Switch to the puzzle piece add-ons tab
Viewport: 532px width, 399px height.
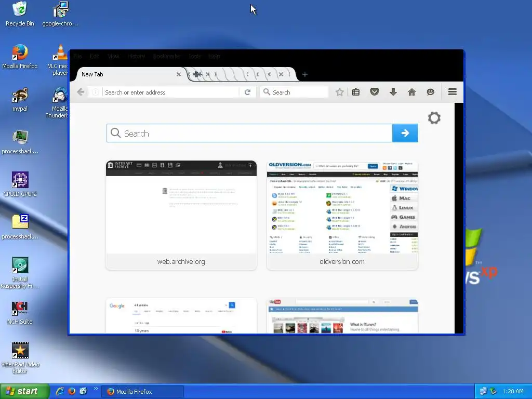pos(197,74)
